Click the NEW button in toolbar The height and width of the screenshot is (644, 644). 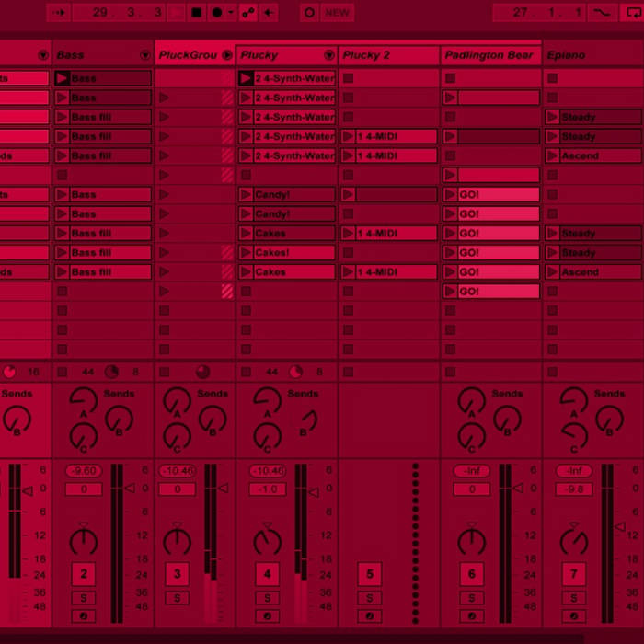(337, 13)
